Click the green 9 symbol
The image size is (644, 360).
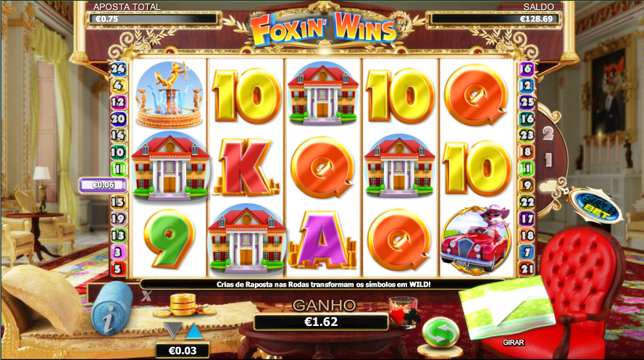pos(170,239)
